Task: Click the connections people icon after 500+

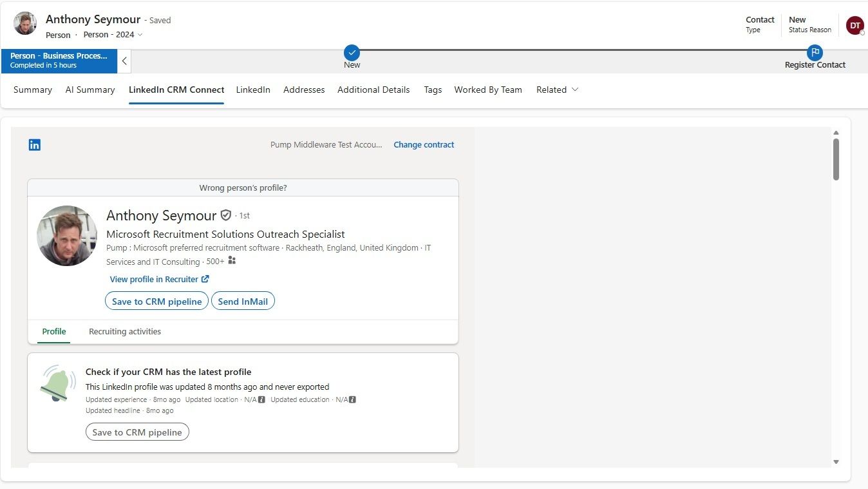Action: pos(232,261)
